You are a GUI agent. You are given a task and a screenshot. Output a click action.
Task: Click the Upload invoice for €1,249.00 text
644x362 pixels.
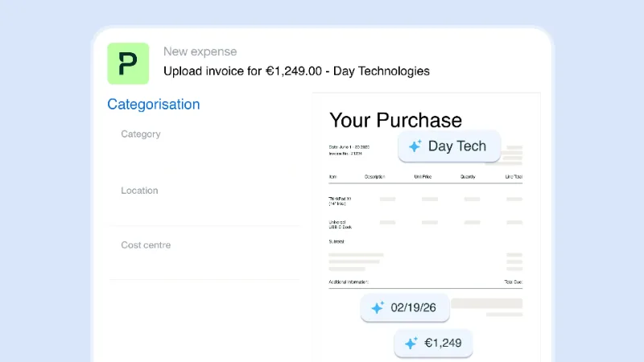click(243, 71)
